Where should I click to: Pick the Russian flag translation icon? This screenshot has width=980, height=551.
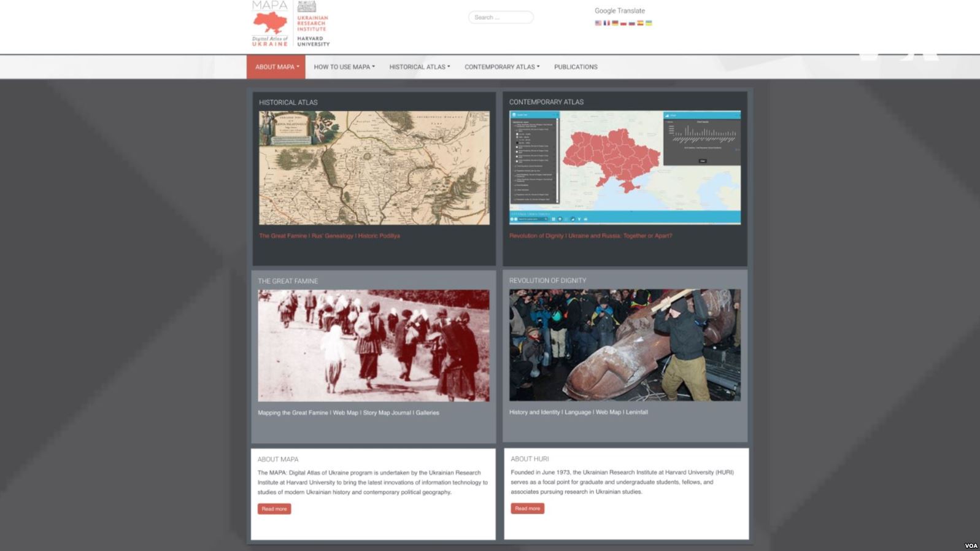(x=631, y=23)
